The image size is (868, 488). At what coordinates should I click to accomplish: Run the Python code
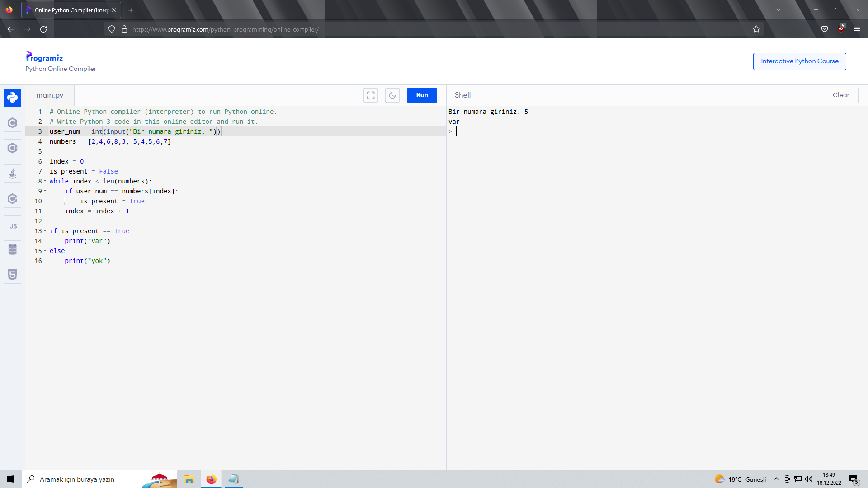tap(422, 95)
